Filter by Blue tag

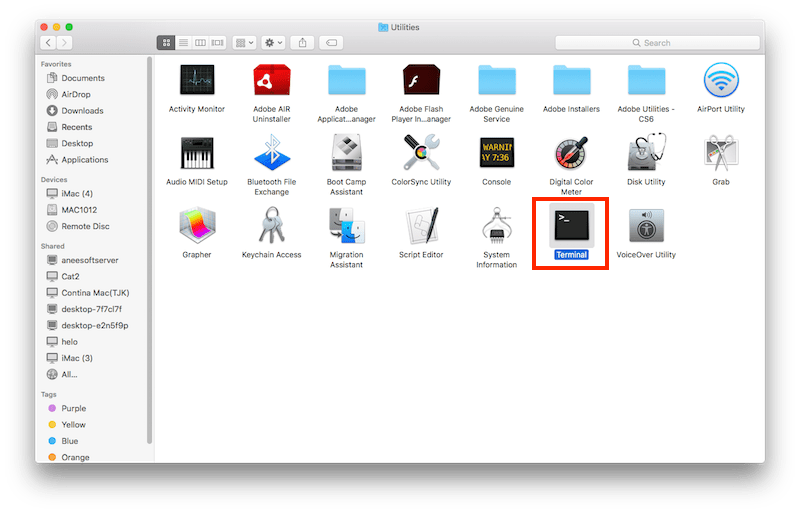coord(70,441)
